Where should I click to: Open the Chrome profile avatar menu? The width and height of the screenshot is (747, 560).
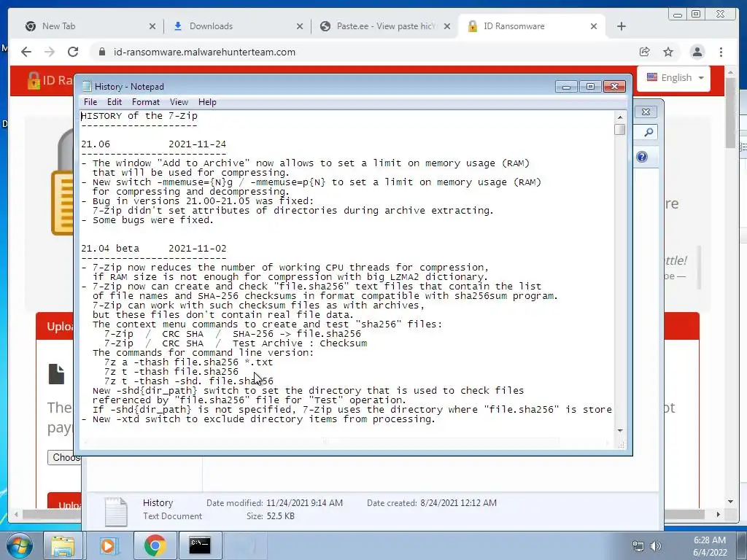pos(697,52)
